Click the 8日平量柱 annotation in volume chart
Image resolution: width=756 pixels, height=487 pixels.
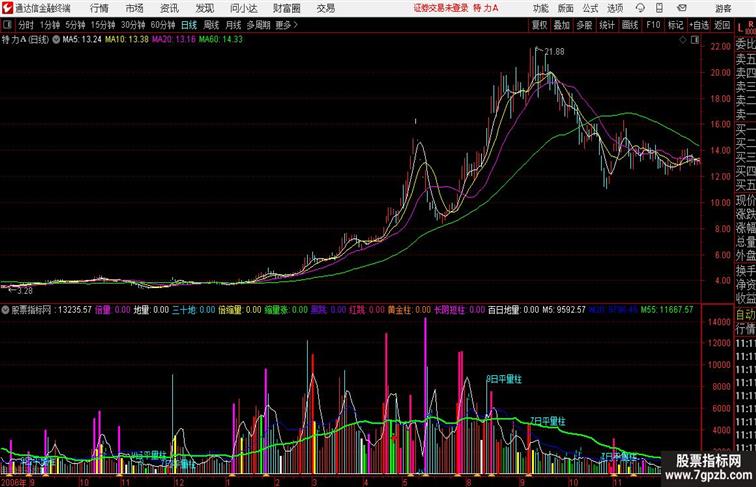(x=504, y=379)
